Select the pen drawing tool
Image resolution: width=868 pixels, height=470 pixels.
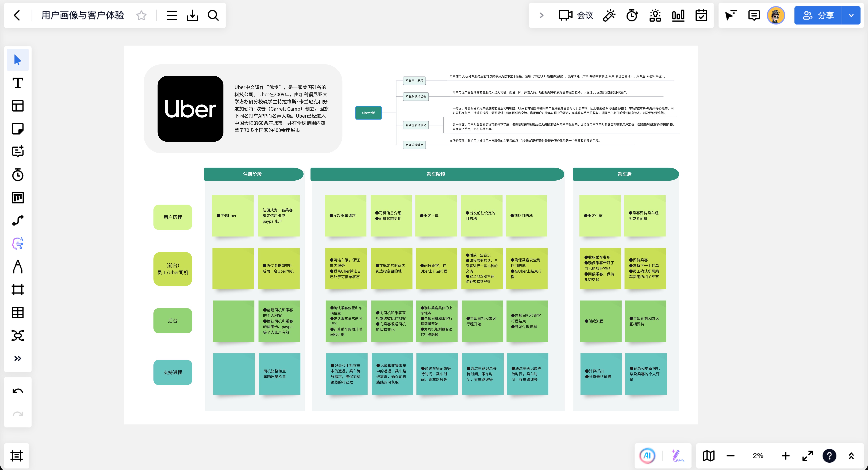[x=18, y=267]
